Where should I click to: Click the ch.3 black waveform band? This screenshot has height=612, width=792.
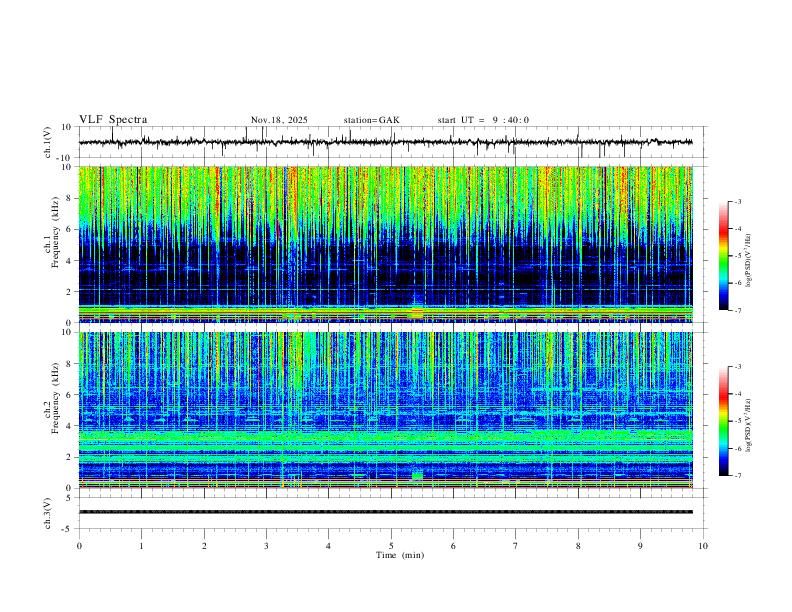coord(385,512)
